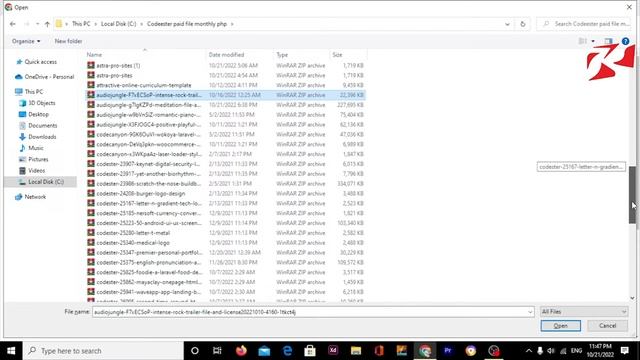Select Desktop in the navigation pane
This screenshot has width=640, height=360.
[x=38, y=114]
